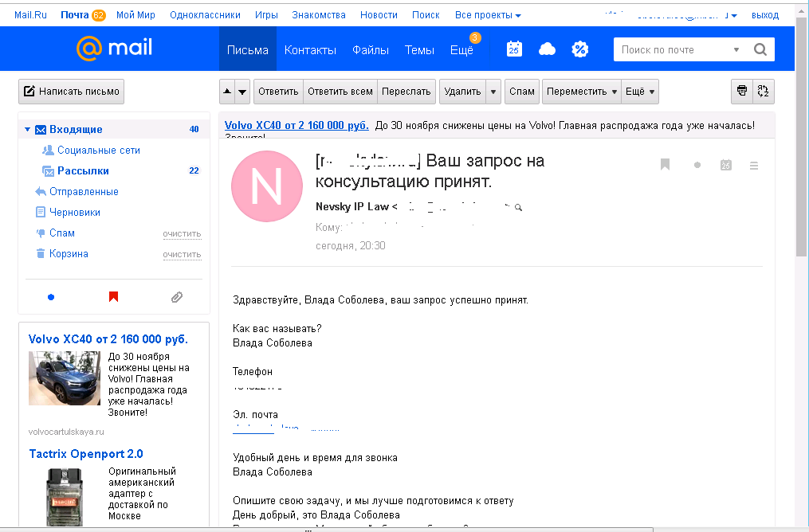Screen dimensions: 809x532
Task: Filter by attachments paperclip icon
Action: point(176,297)
